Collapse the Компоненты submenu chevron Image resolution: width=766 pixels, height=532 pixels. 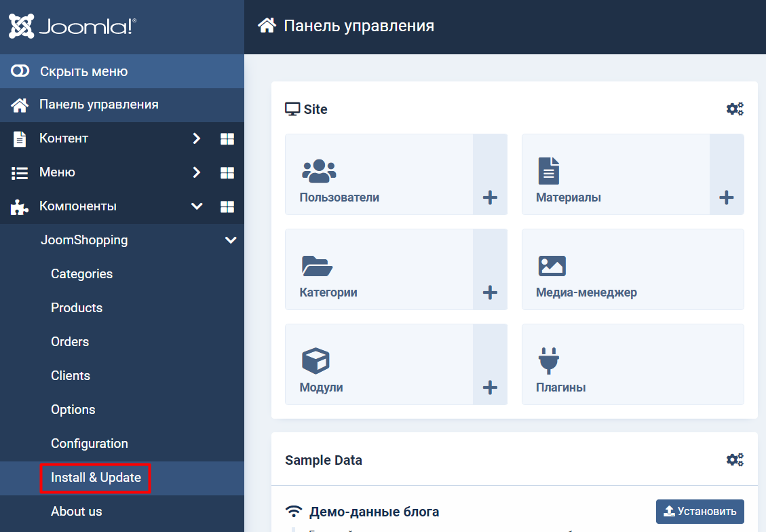197,206
